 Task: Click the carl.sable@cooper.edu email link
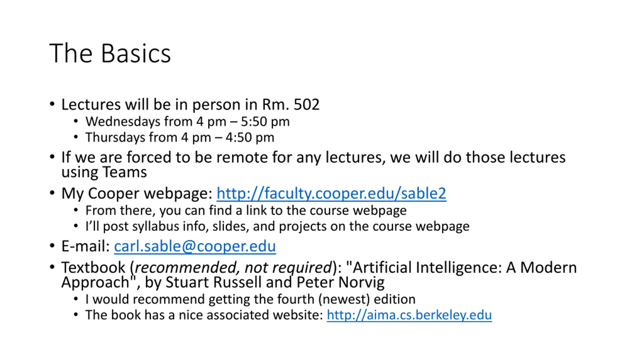click(x=195, y=246)
